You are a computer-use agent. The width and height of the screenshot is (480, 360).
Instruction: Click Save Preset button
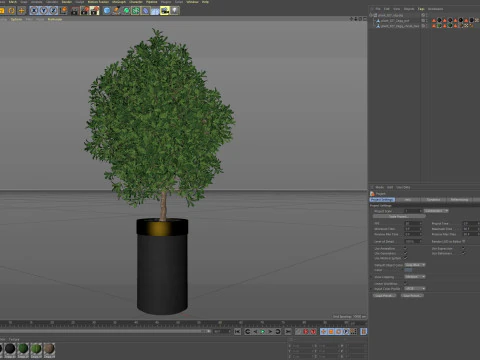pos(412,296)
